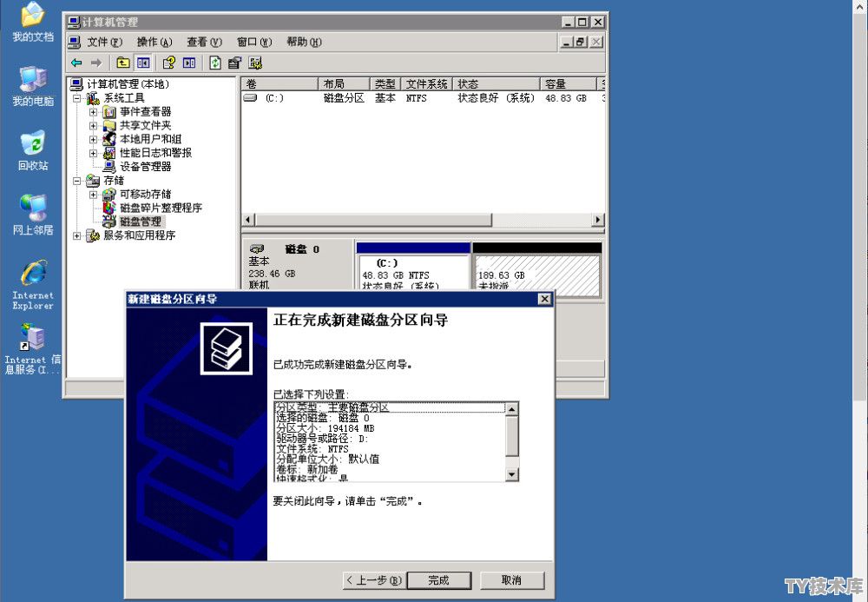Expand the 可移动存储 node

tap(93, 195)
